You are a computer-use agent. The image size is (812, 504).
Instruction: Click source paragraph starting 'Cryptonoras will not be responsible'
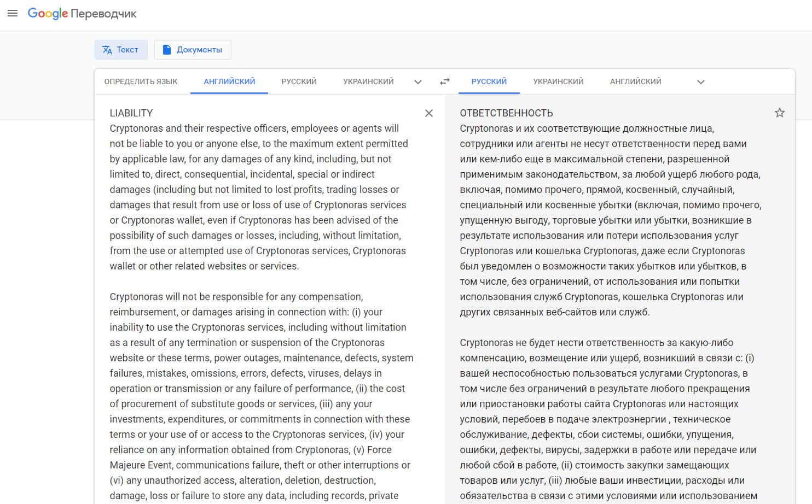pyautogui.click(x=262, y=396)
